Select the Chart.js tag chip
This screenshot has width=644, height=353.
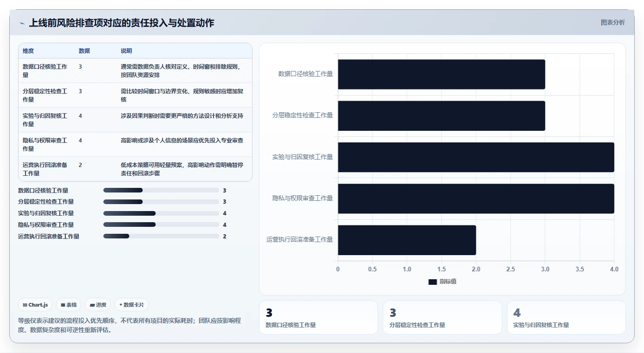(36, 305)
